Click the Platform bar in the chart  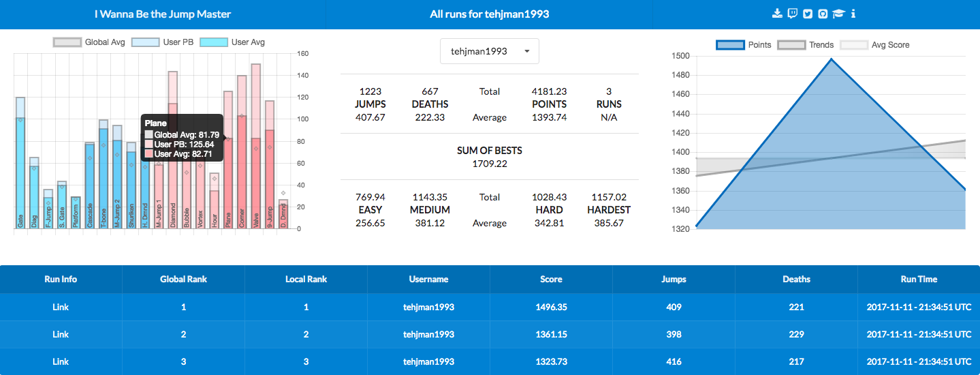coord(76,213)
